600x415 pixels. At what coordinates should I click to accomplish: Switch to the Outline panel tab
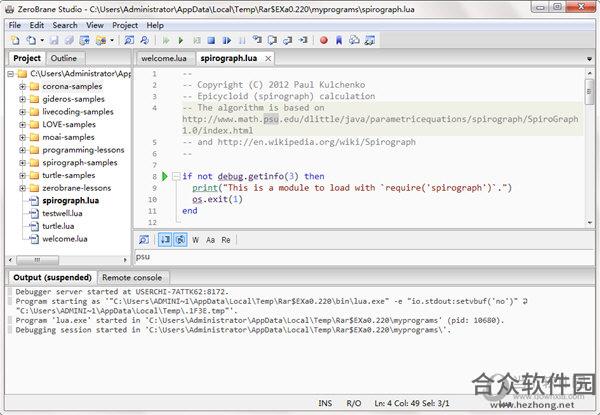point(64,58)
